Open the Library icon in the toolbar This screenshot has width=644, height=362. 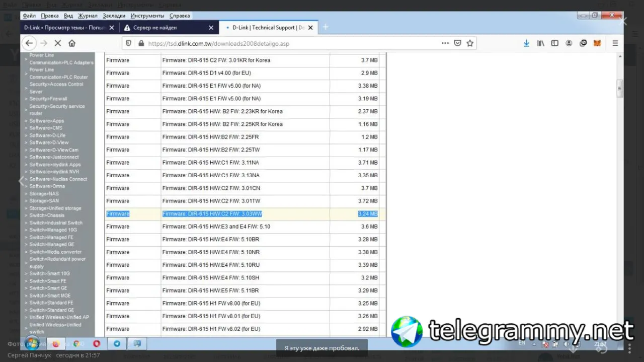[x=541, y=43]
